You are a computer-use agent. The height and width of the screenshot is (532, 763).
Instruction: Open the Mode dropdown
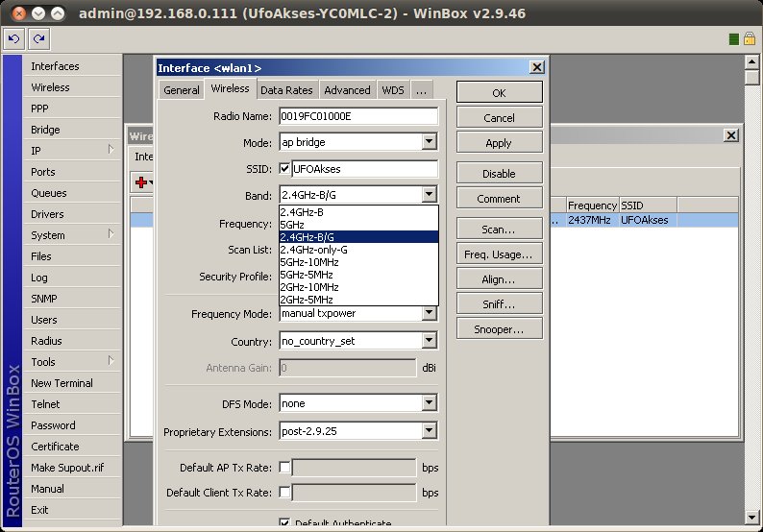point(430,142)
